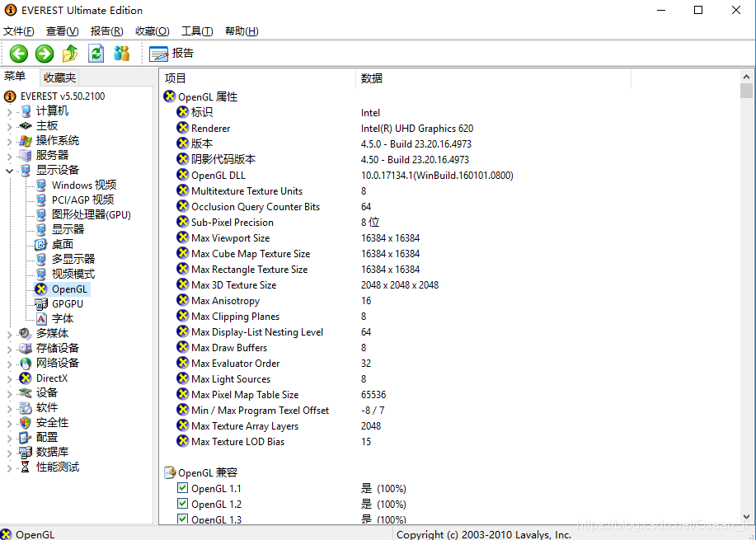Select the 主板 motherboard icon in tree
Viewport: 756px width, 540px height.
coord(26,126)
